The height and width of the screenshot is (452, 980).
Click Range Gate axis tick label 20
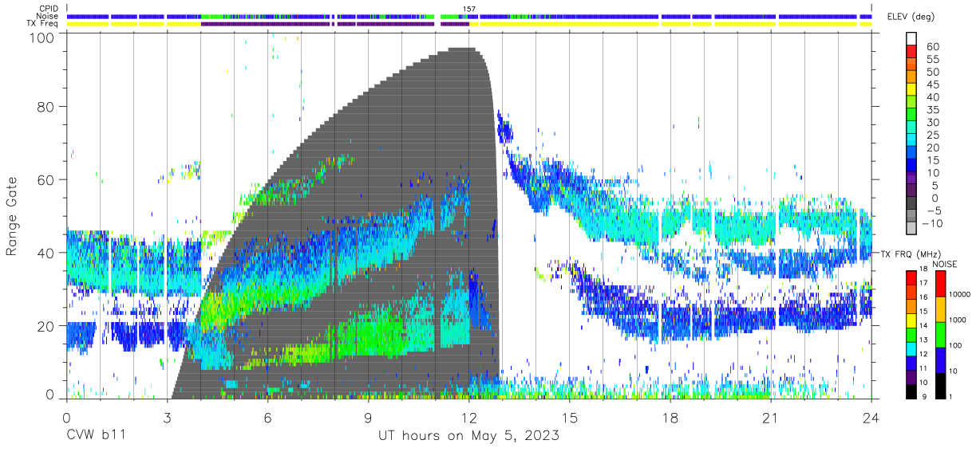(47, 325)
